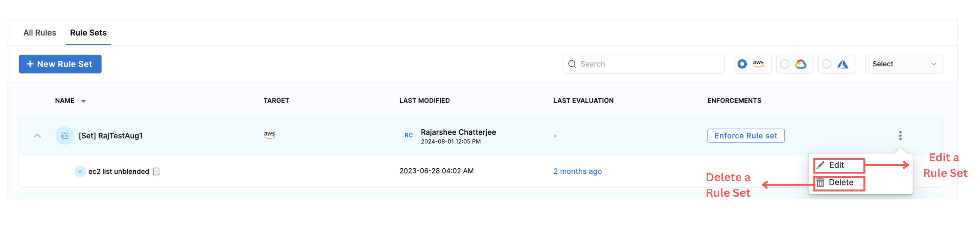Click the New Rule Set button

pos(60,64)
